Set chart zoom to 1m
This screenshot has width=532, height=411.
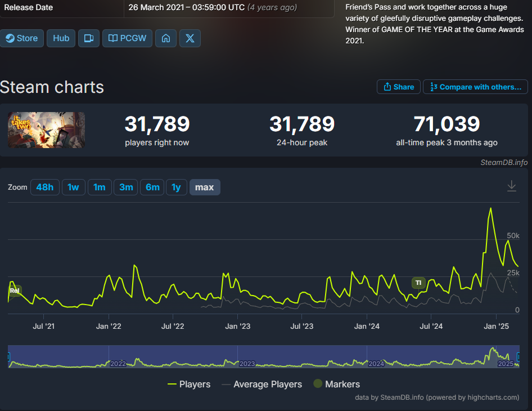click(x=100, y=187)
